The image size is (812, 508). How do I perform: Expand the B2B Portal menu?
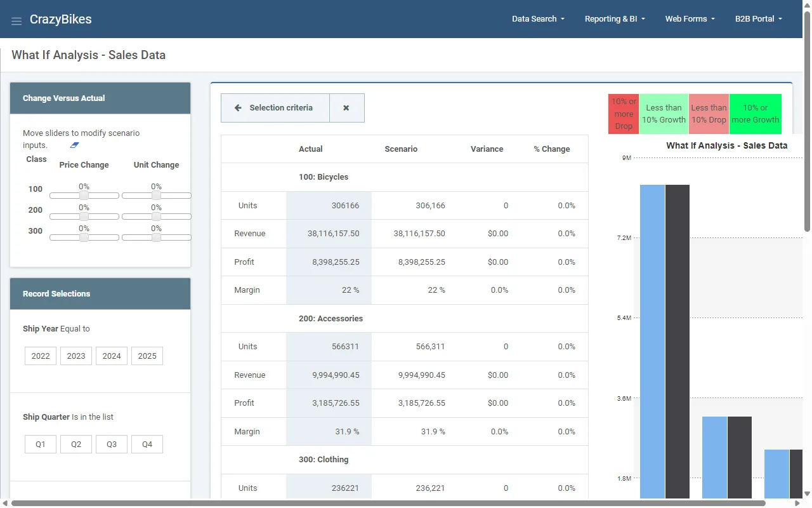[x=758, y=19]
